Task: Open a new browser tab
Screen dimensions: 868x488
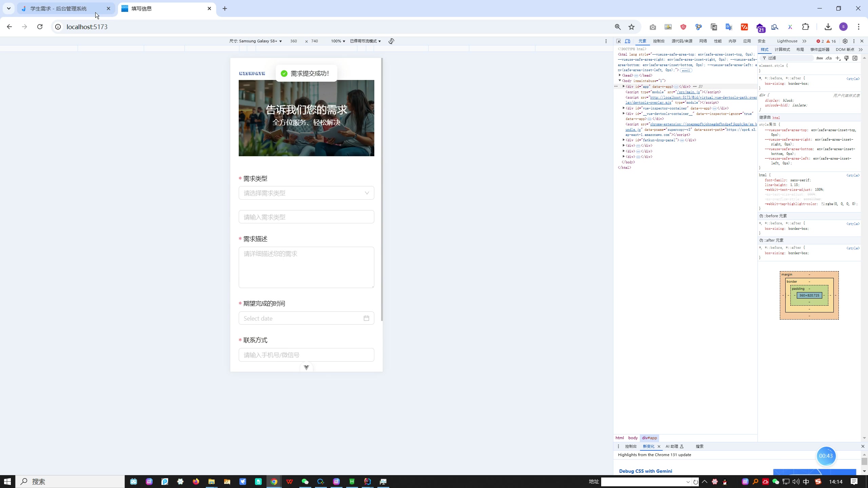Action: [225, 8]
